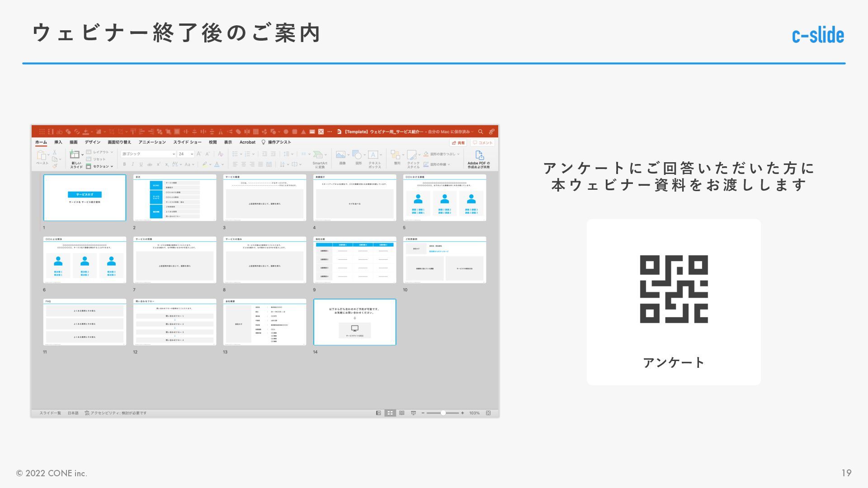The height and width of the screenshot is (488, 868).
Task: Toggle reading view button
Action: [402, 413]
